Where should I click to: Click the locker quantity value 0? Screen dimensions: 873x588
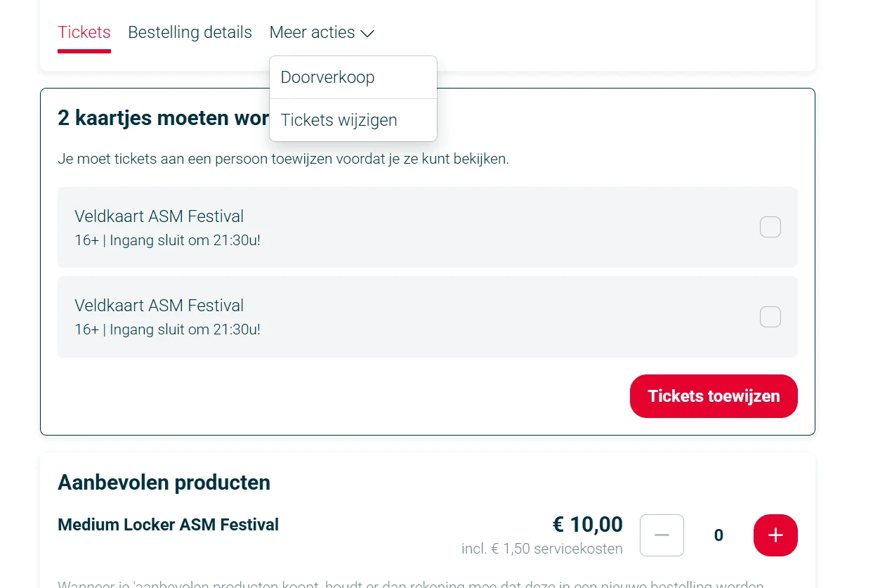pyautogui.click(x=718, y=535)
